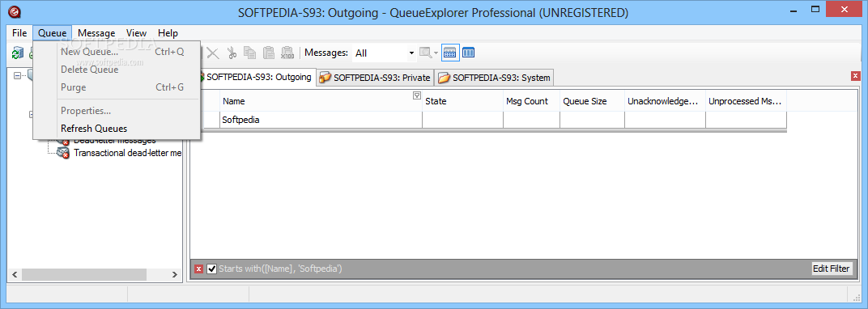Uncheck the Starts with filter checkbox
The image size is (868, 309).
click(211, 269)
